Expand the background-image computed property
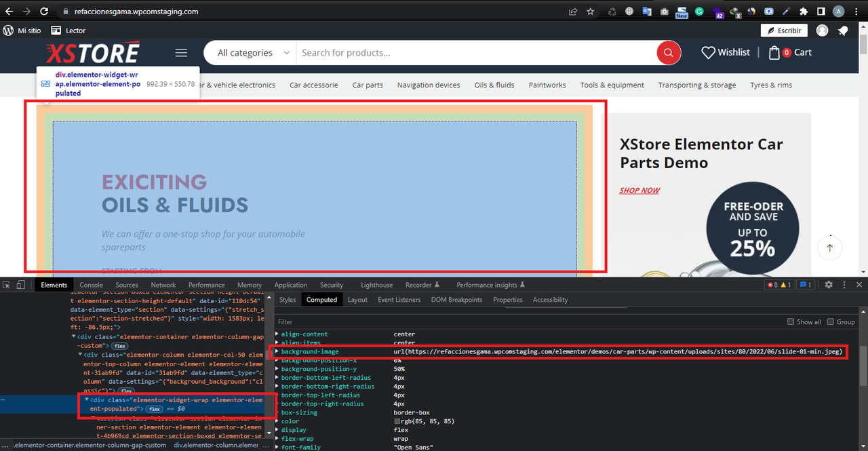This screenshot has height=451, width=868. tap(277, 352)
